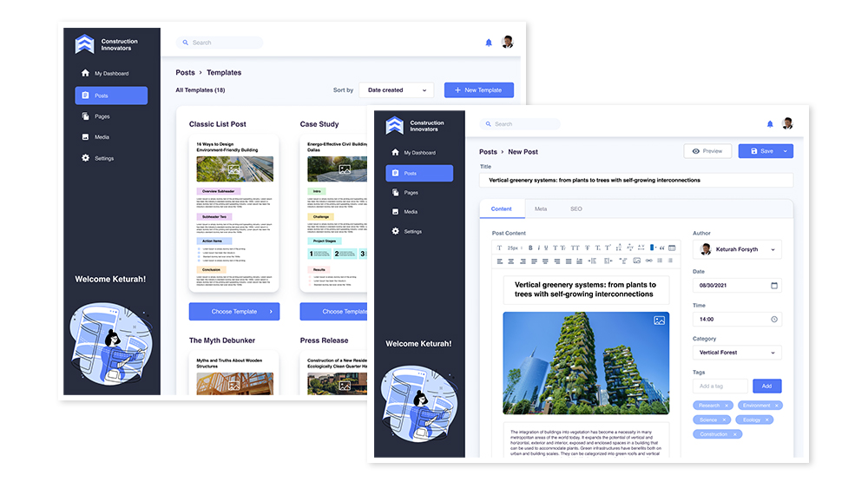868x489 pixels.
Task: Open the calendar icon in the Date field
Action: [773, 286]
